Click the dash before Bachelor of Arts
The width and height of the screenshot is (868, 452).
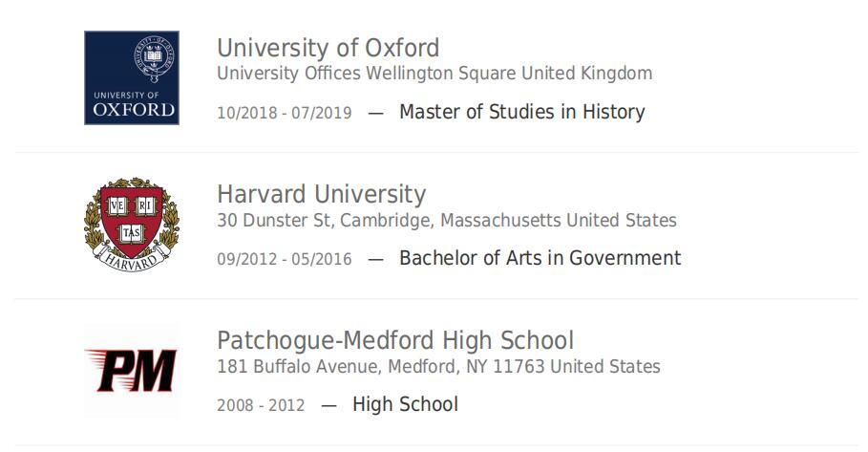tap(376, 259)
